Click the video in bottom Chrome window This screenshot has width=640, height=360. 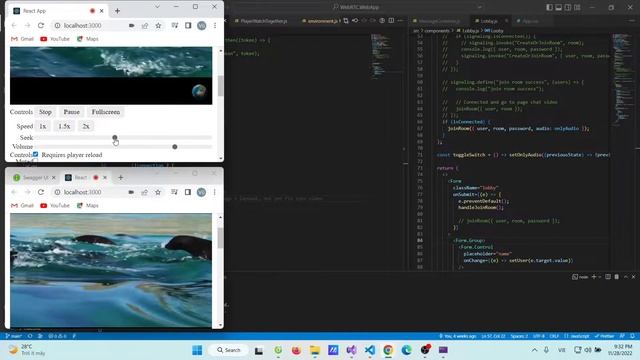click(111, 270)
